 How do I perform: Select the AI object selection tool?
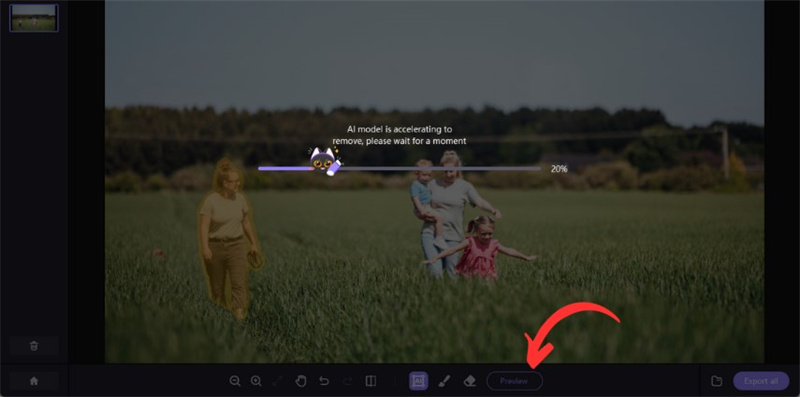coord(418,381)
